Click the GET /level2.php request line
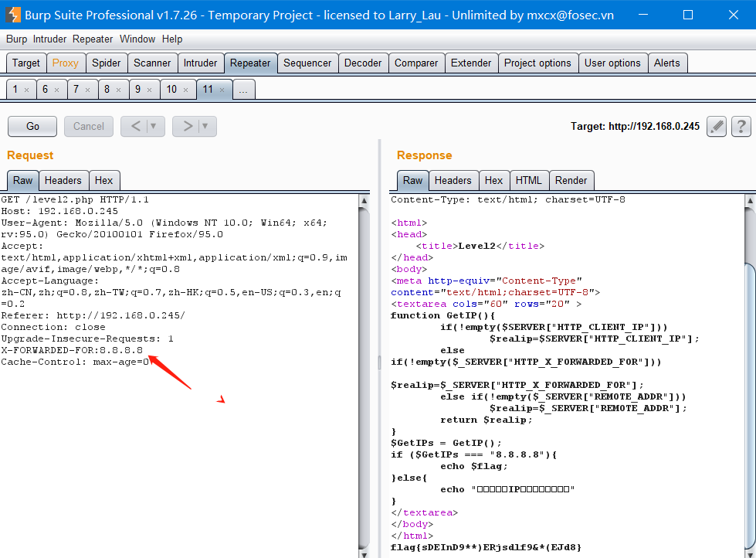This screenshot has width=756, height=558. 75,199
